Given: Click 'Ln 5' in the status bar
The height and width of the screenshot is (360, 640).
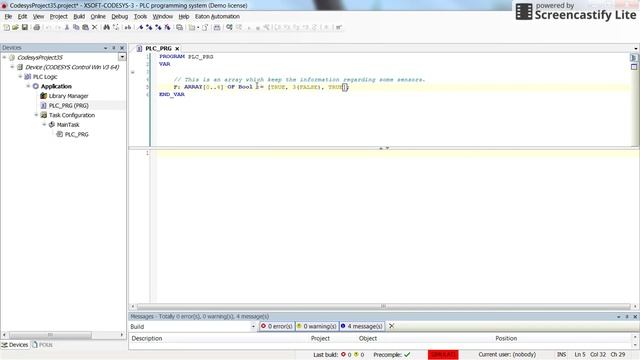Looking at the screenshot, I should 580,355.
